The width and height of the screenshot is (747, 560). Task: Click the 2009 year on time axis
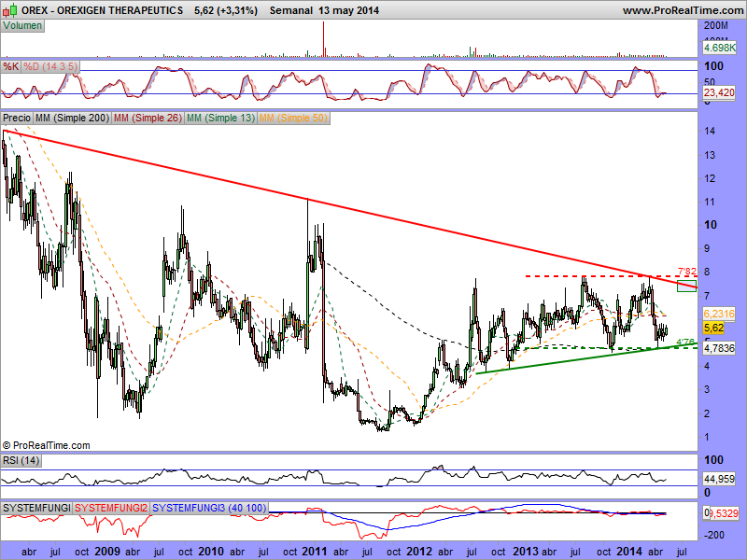[x=106, y=552]
